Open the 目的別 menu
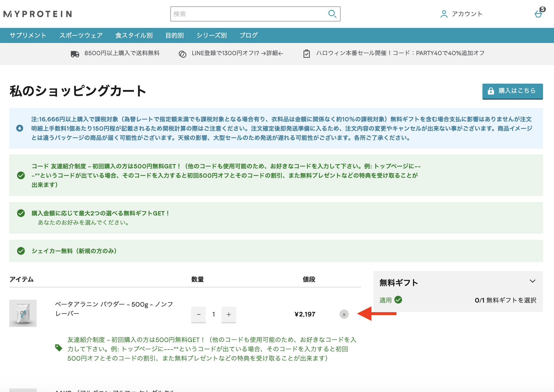 click(174, 35)
